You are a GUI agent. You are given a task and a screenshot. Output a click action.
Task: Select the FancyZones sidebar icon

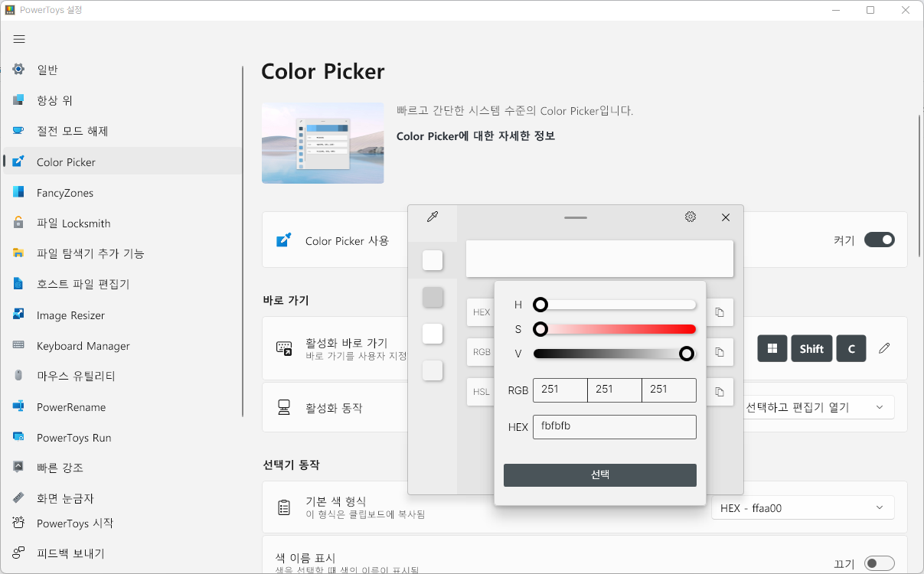(x=19, y=192)
